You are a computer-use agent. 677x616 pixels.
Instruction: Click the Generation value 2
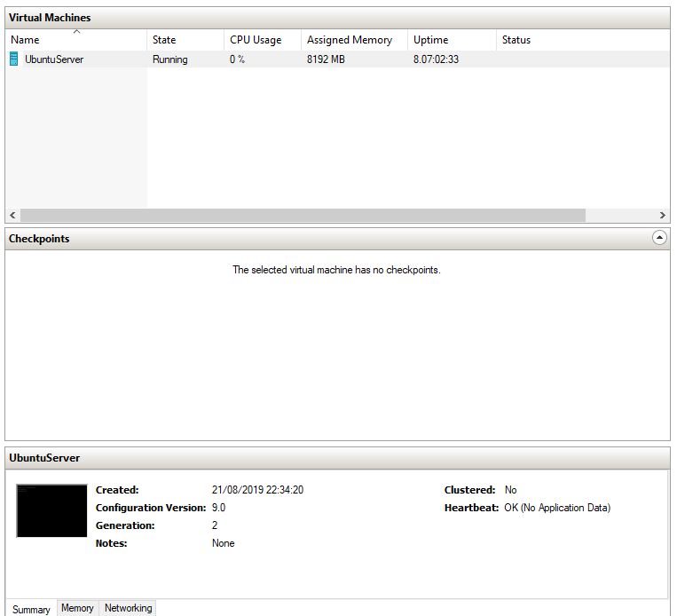tap(215, 525)
